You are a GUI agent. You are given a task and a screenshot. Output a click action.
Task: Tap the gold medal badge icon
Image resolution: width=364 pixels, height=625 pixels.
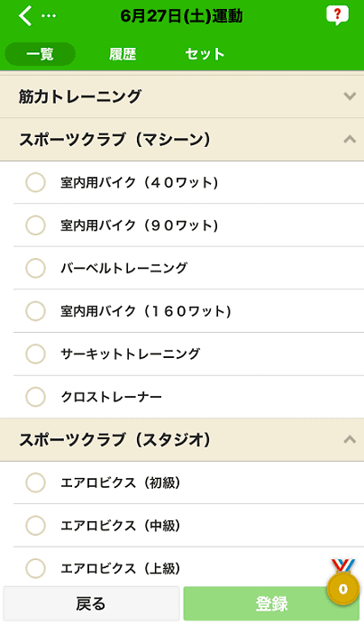coord(343,583)
